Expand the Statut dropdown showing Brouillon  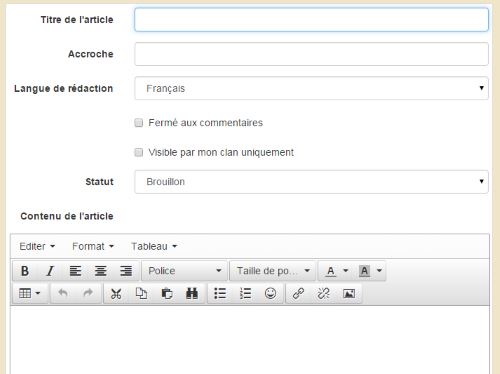[x=311, y=182]
